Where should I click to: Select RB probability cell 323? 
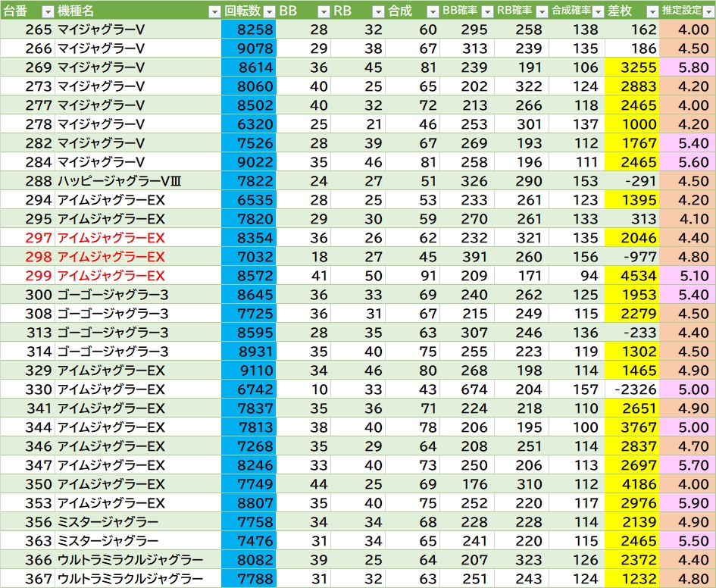click(x=522, y=560)
